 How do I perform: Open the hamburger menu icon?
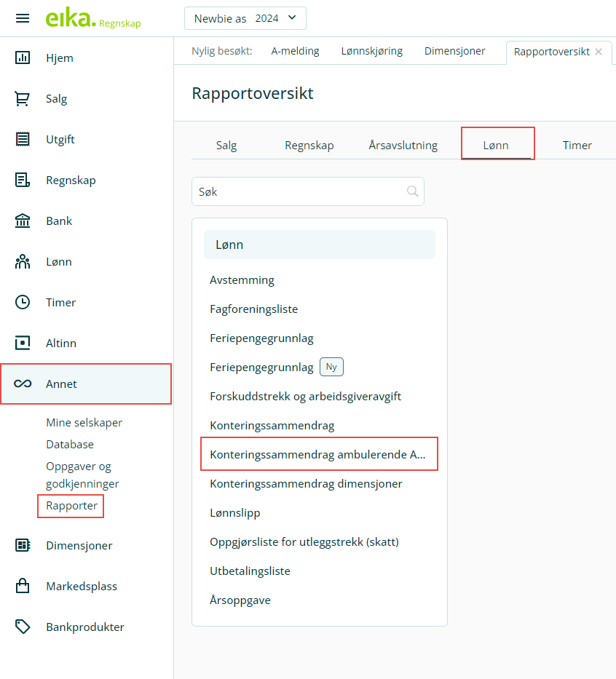point(23,18)
